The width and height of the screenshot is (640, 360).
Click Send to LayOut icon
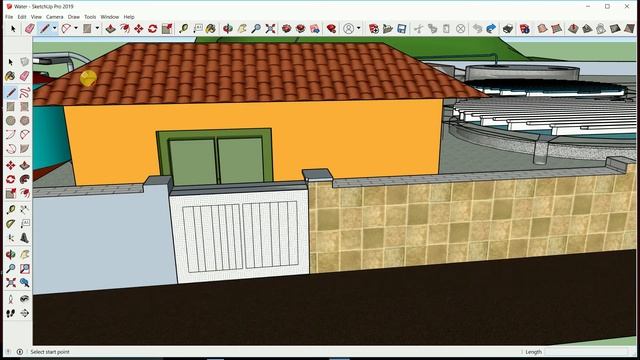tap(315, 29)
